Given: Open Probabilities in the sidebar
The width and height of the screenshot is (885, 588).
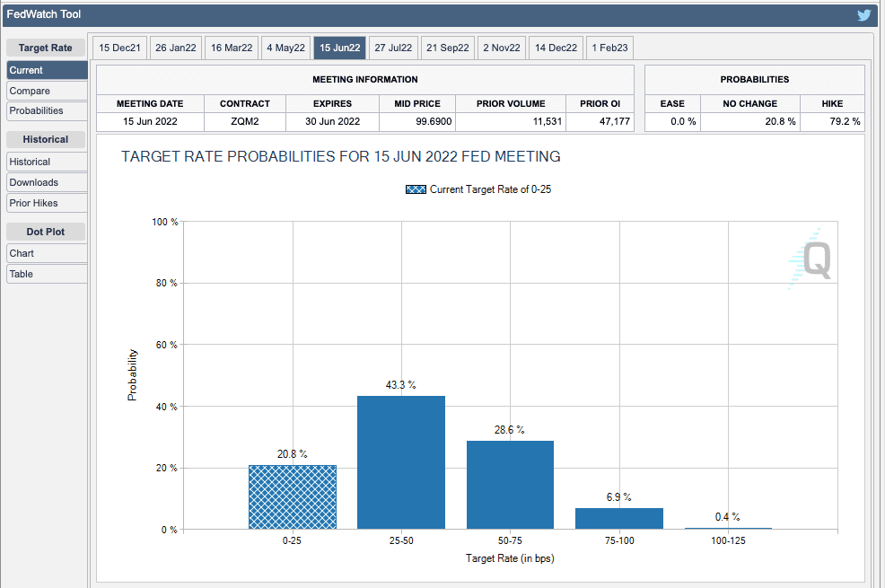Looking at the screenshot, I should (47, 110).
